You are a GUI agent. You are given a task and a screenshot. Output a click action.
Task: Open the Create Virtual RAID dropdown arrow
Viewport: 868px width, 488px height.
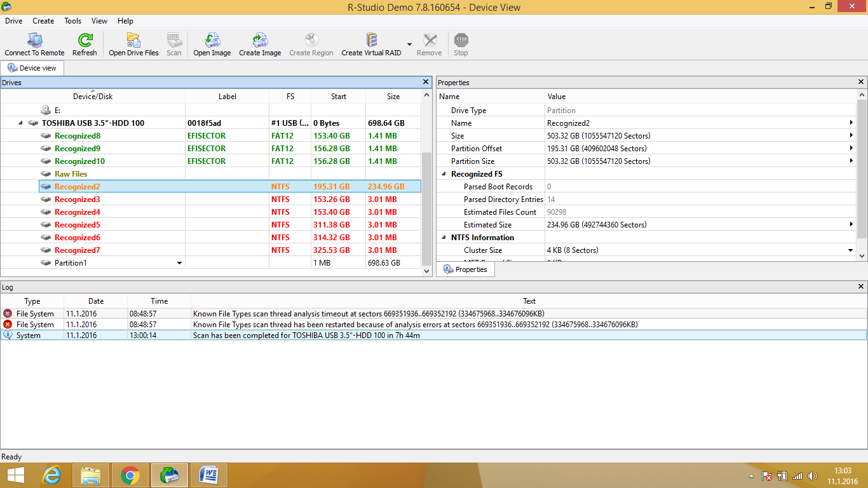point(409,44)
